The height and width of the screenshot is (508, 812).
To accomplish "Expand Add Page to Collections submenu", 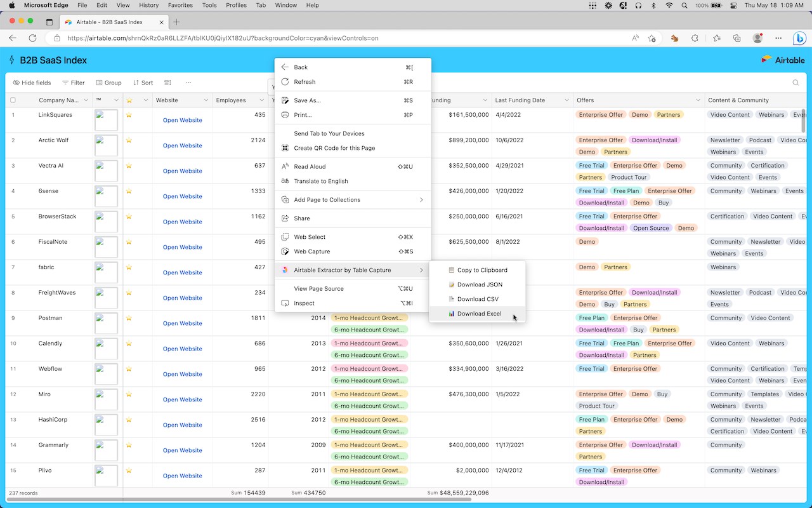I will pos(353,200).
